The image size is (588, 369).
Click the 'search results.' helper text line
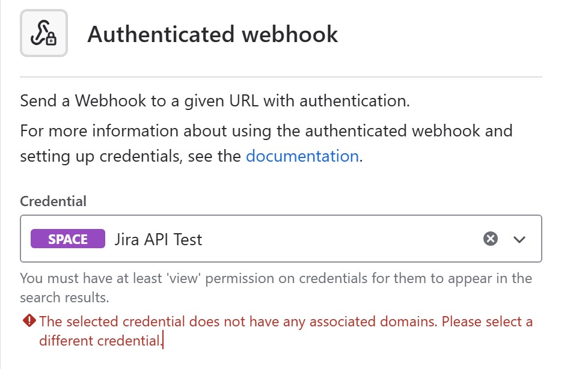point(64,297)
